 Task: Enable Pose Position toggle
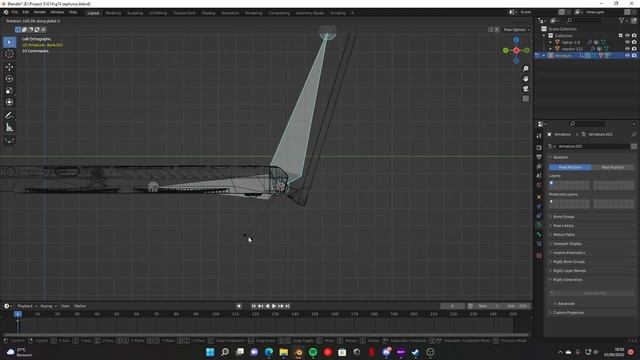[570, 167]
